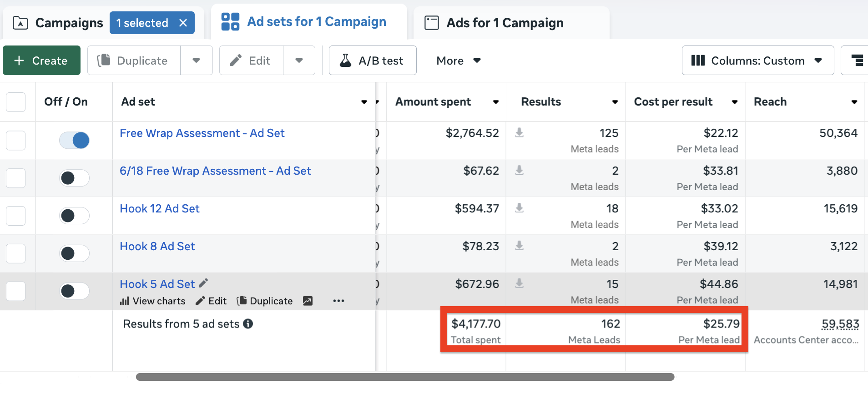Click the breakdown icon right of Columns
This screenshot has width=868, height=394.
click(857, 61)
